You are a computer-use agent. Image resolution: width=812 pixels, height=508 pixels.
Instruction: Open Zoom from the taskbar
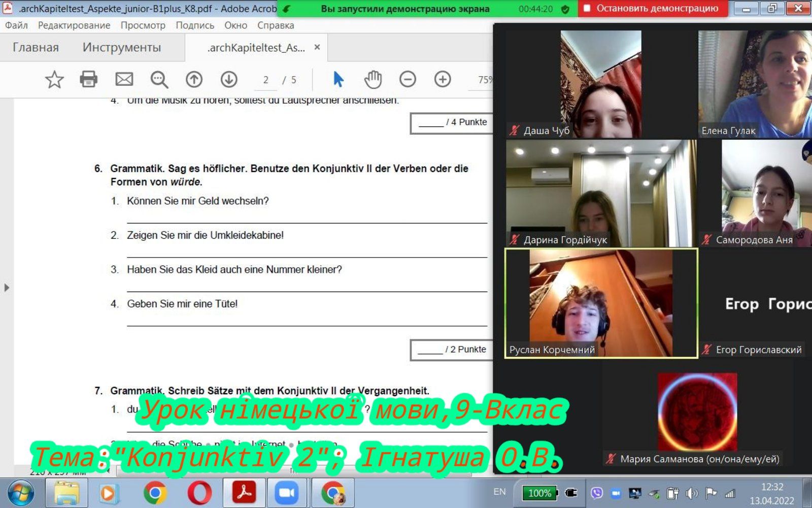287,493
